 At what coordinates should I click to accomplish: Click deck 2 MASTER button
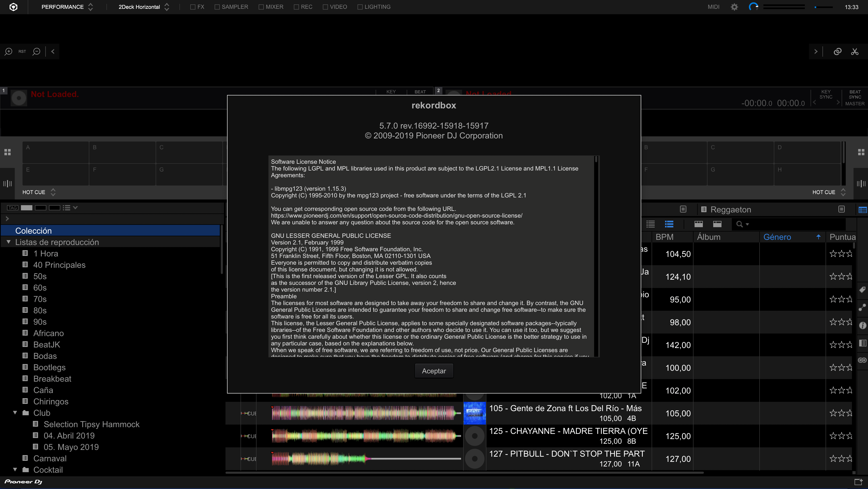[x=855, y=104]
